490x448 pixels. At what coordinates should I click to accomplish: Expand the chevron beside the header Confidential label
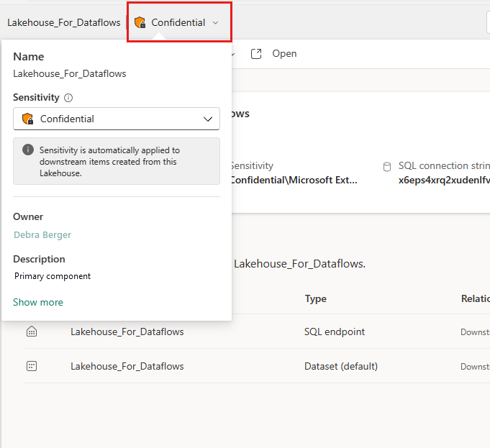click(215, 23)
